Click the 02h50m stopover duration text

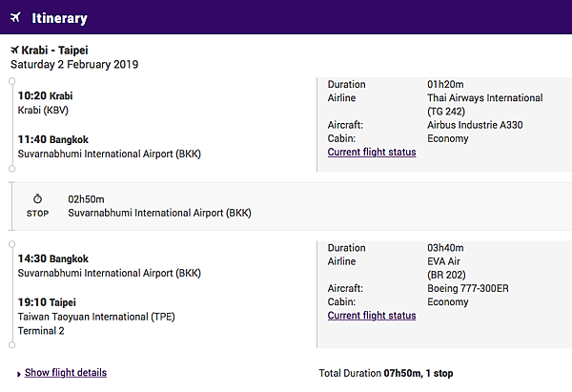[86, 199]
